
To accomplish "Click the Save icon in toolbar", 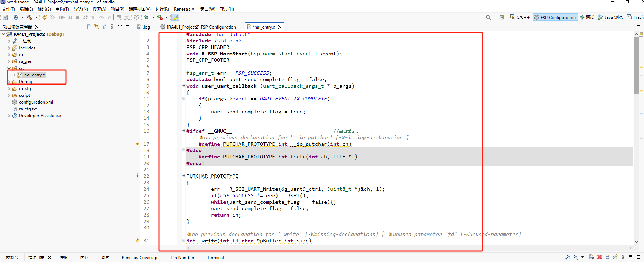I will pos(5,17).
